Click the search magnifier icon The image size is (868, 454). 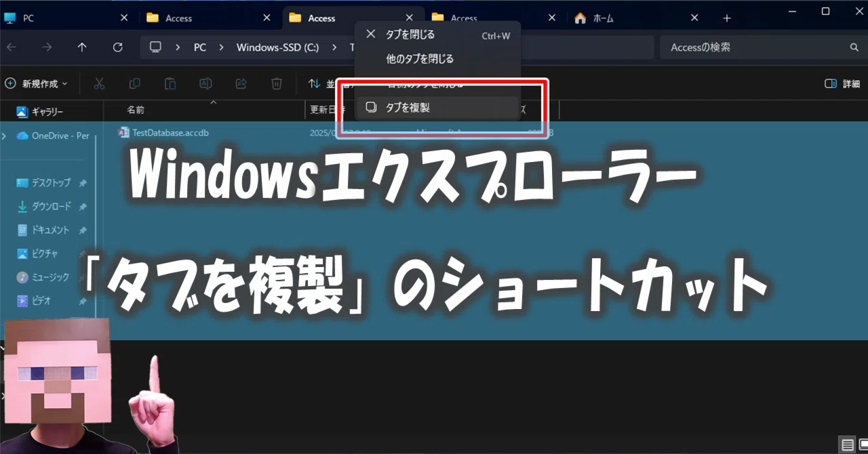(854, 47)
